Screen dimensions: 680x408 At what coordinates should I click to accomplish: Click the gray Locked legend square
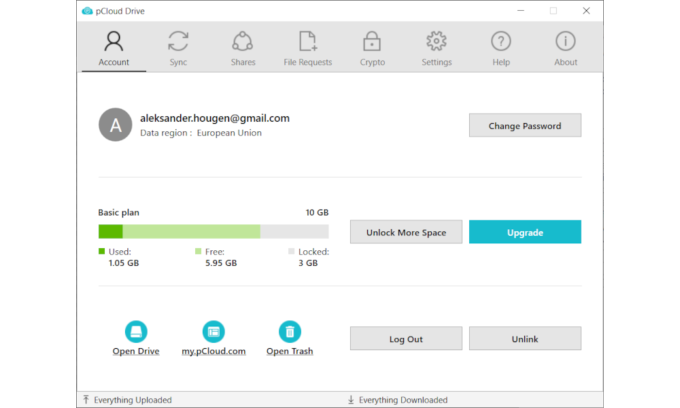(x=291, y=251)
